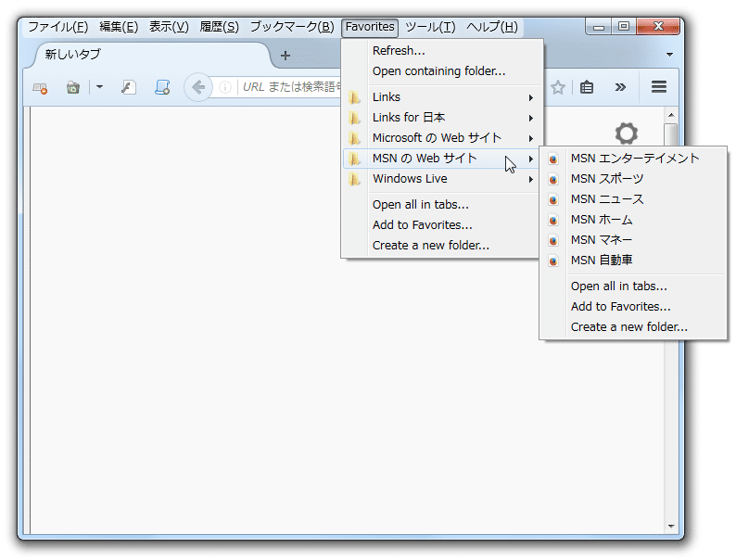Open the ファイル(F) menu
Image resolution: width=736 pixels, height=560 pixels.
(x=57, y=27)
